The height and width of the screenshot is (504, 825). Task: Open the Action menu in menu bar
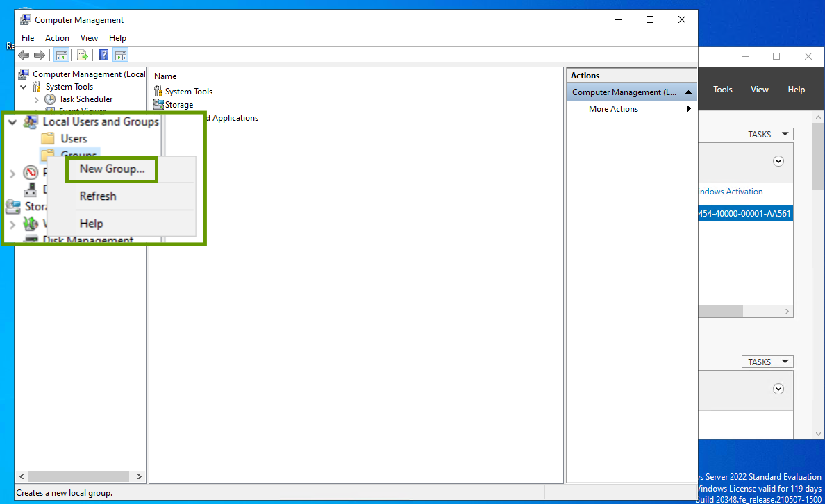tap(57, 38)
